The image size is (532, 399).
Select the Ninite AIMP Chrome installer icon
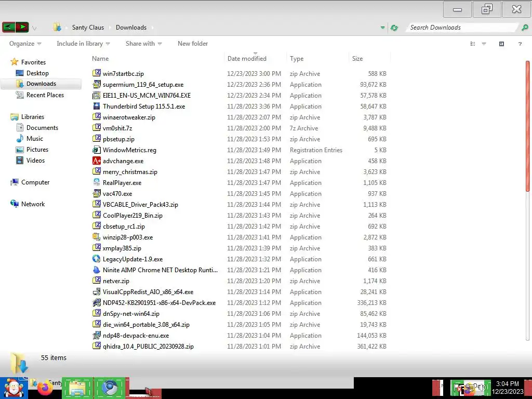97,270
